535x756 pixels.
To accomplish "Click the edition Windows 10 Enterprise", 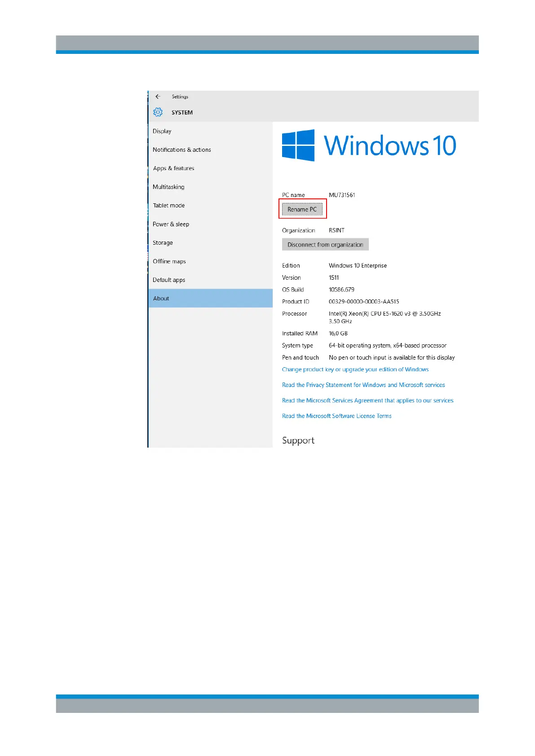I will [358, 266].
